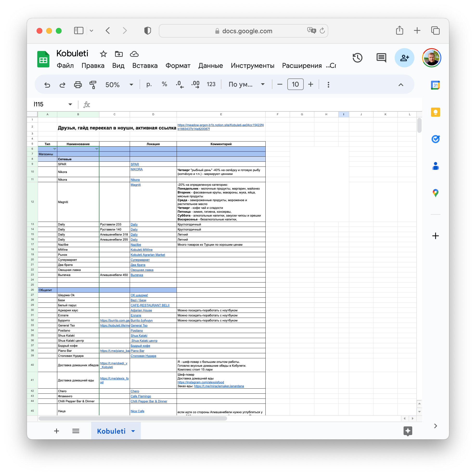Viewport: 476px width, 475px height.
Task: Select the Kobuleti sheet tab
Action: [x=111, y=431]
